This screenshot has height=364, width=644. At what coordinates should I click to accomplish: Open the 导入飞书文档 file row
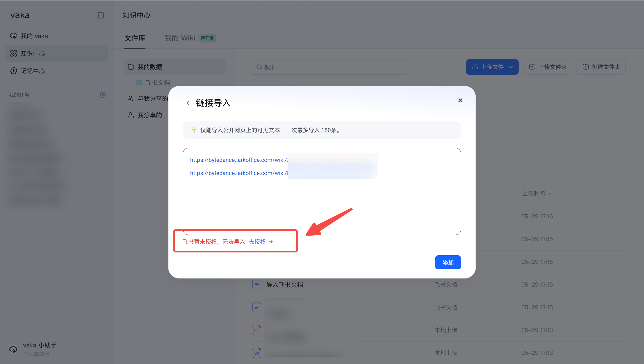coord(438,285)
